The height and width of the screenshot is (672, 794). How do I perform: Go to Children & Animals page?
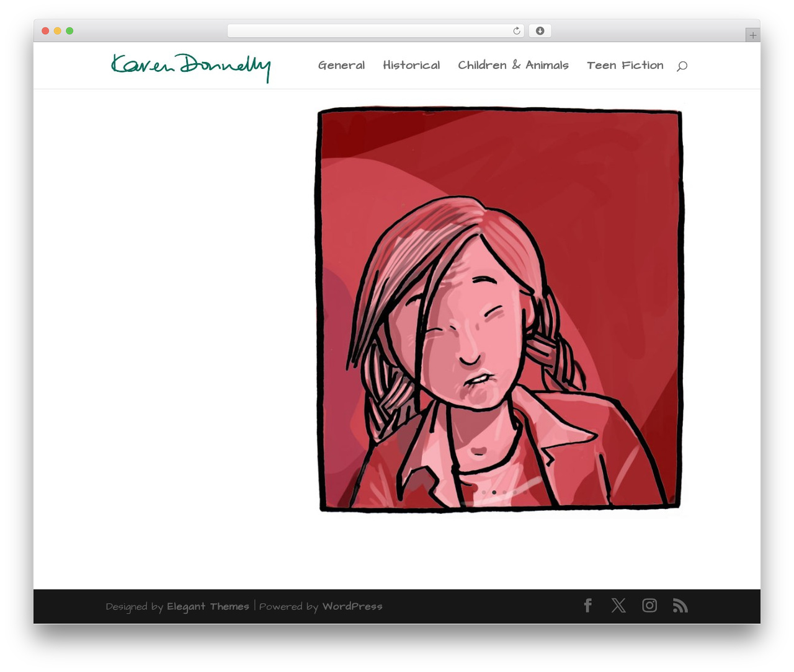513,65
